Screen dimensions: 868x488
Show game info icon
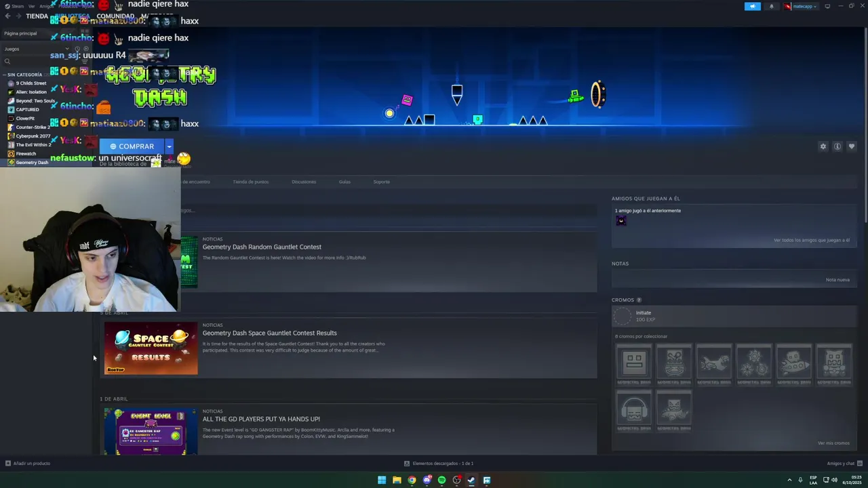click(x=837, y=146)
